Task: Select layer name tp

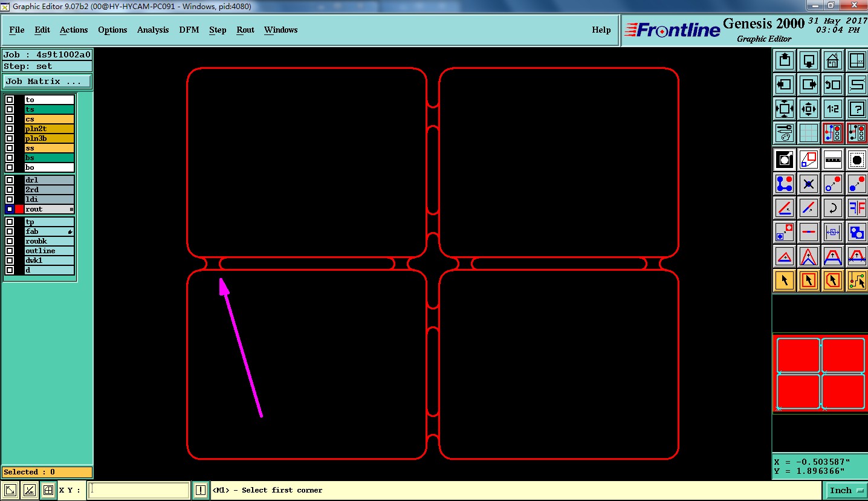Action: [x=50, y=222]
